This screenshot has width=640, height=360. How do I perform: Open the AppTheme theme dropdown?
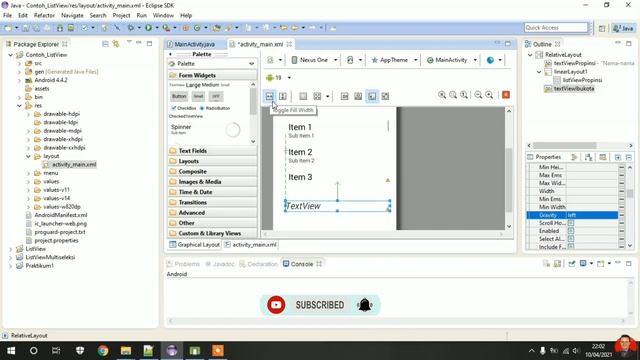click(x=394, y=60)
